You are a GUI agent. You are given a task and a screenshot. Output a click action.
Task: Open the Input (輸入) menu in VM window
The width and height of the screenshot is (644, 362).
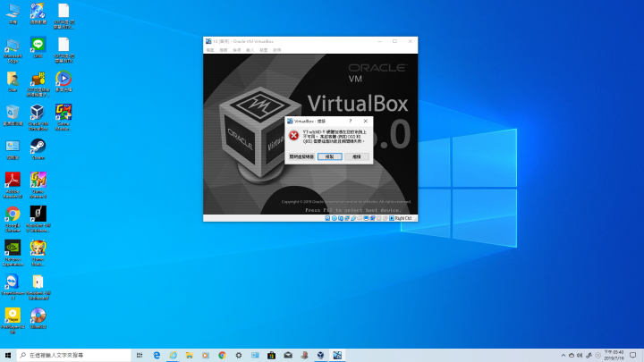(250, 50)
